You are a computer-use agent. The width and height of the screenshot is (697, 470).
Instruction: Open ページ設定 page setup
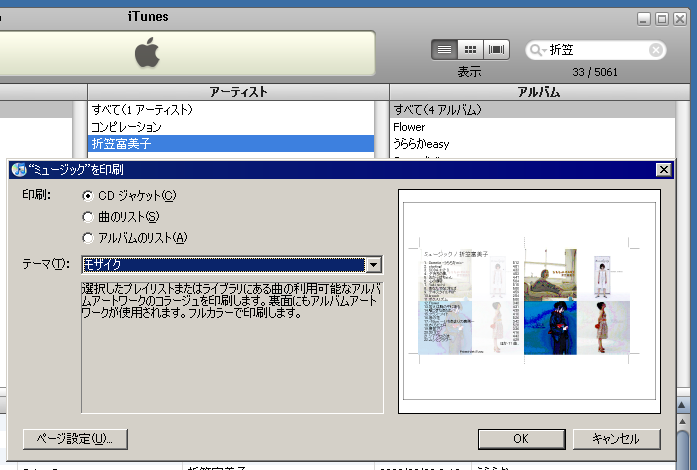coord(75,439)
